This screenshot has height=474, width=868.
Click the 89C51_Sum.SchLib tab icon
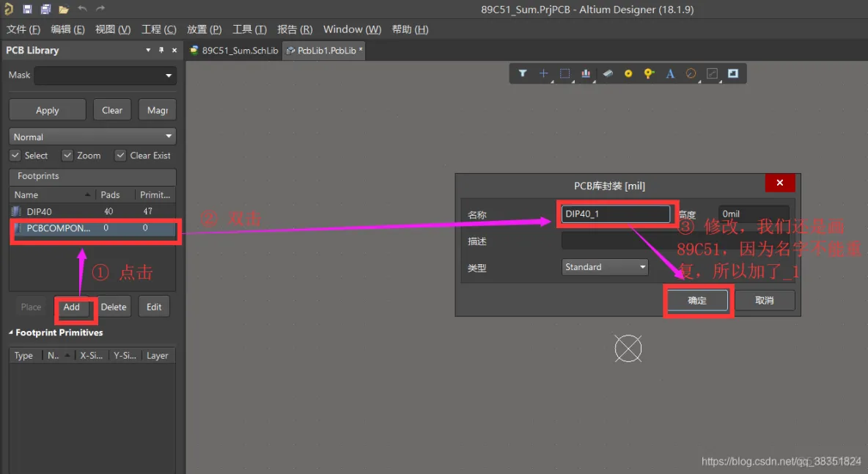click(194, 50)
